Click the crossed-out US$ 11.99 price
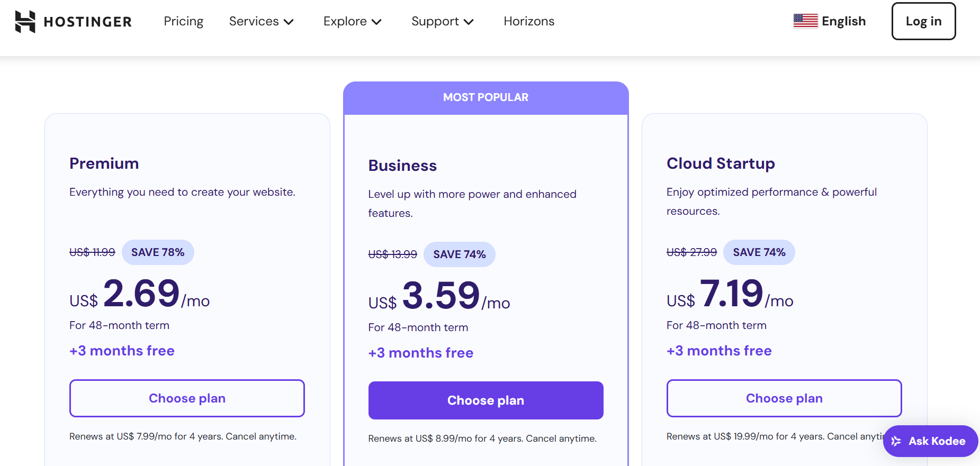The height and width of the screenshot is (466, 980). [x=92, y=252]
